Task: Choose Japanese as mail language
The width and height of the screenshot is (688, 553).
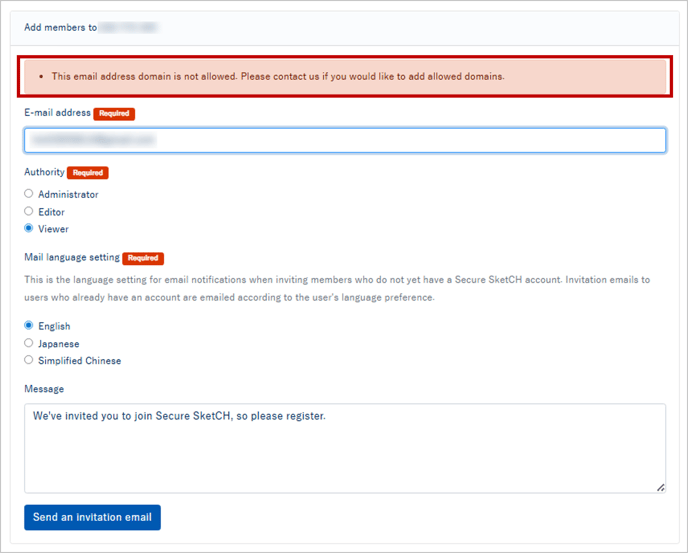Action: [29, 343]
